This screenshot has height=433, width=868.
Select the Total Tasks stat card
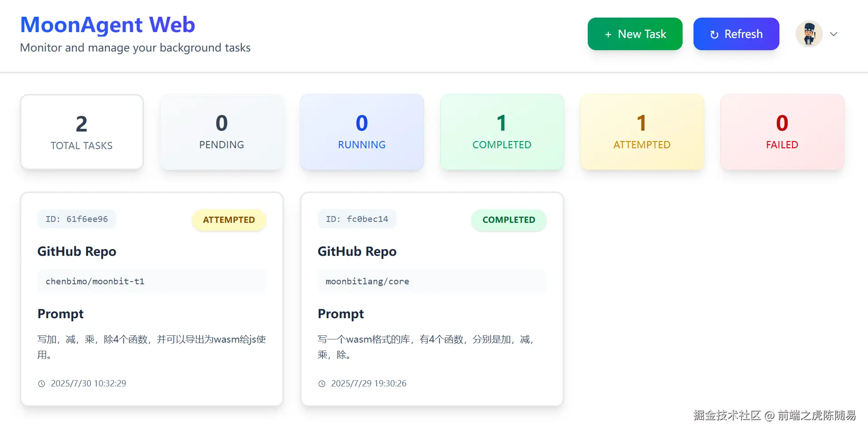[82, 132]
